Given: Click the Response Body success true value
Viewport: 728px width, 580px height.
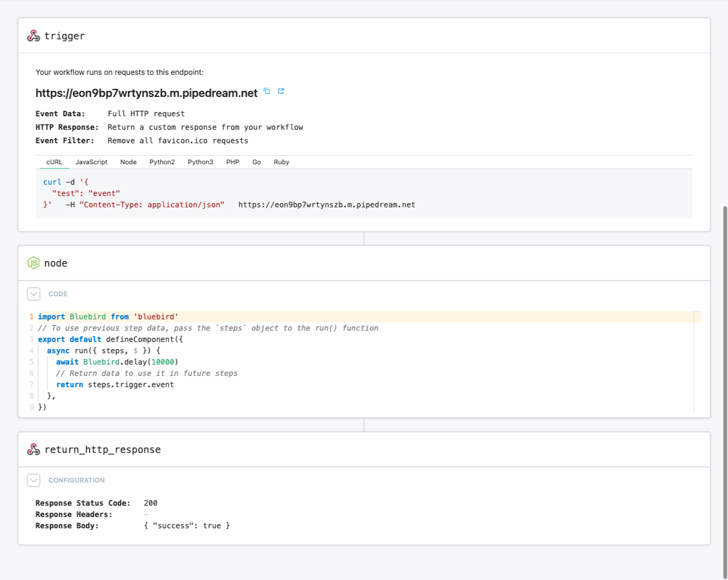Looking at the screenshot, I should [187, 526].
